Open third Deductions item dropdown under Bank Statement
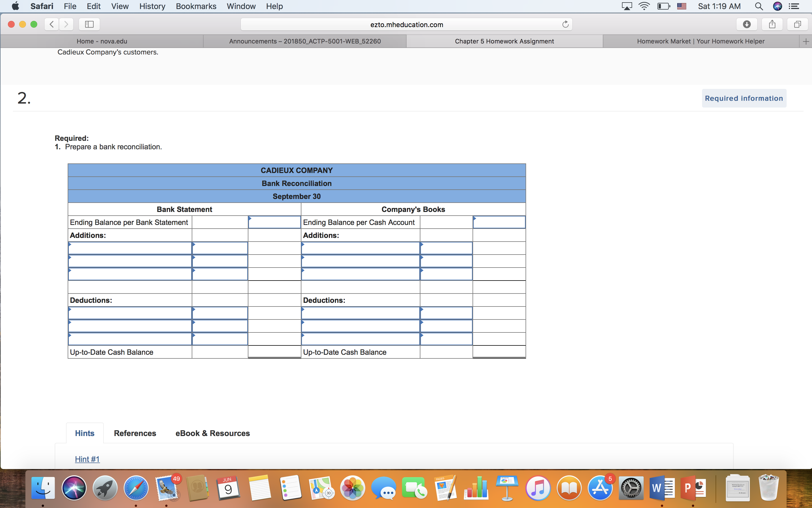The image size is (812, 508). 130,339
